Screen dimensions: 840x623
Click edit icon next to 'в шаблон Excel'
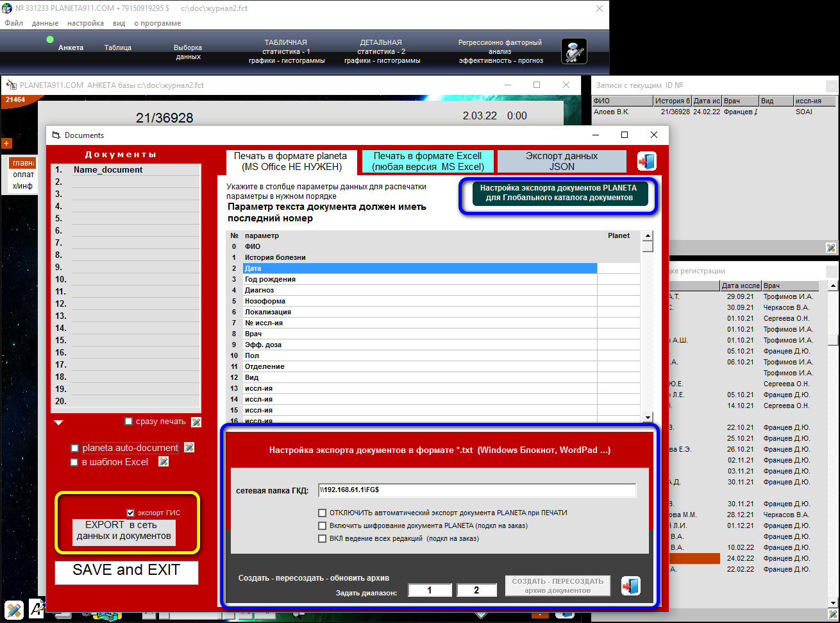(x=164, y=462)
